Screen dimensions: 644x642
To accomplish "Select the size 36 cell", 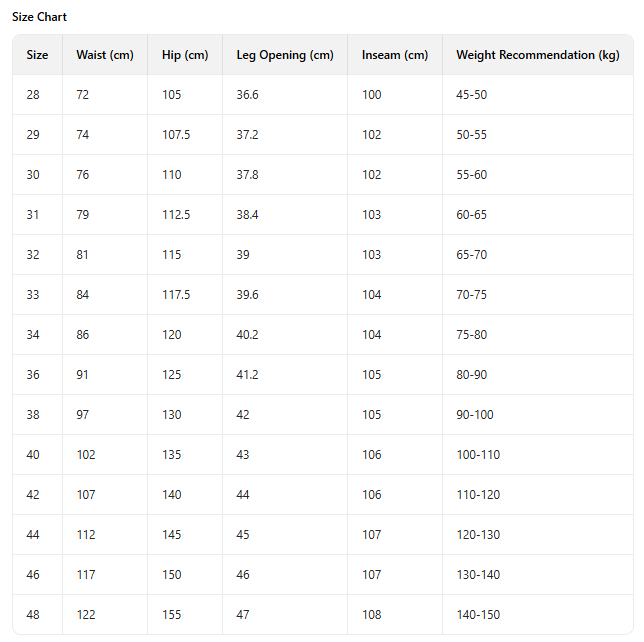I will (33, 375).
